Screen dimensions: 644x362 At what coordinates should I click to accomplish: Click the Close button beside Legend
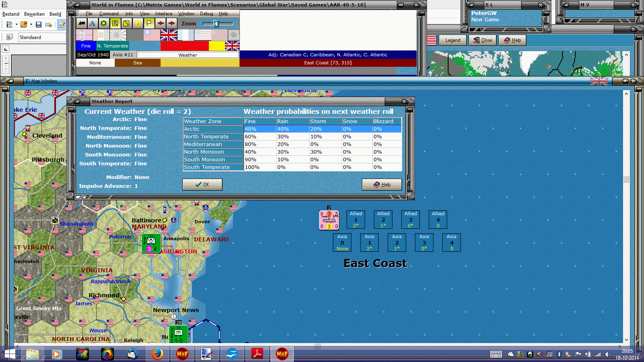click(483, 40)
